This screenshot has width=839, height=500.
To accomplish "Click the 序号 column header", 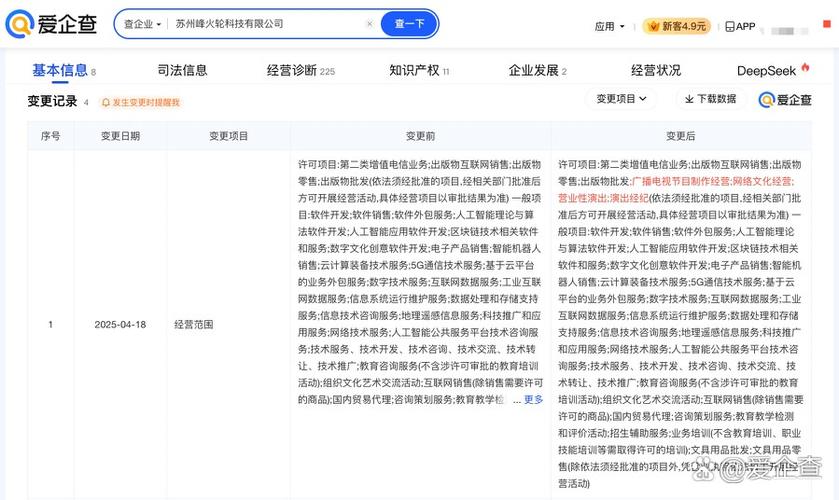I will point(51,136).
